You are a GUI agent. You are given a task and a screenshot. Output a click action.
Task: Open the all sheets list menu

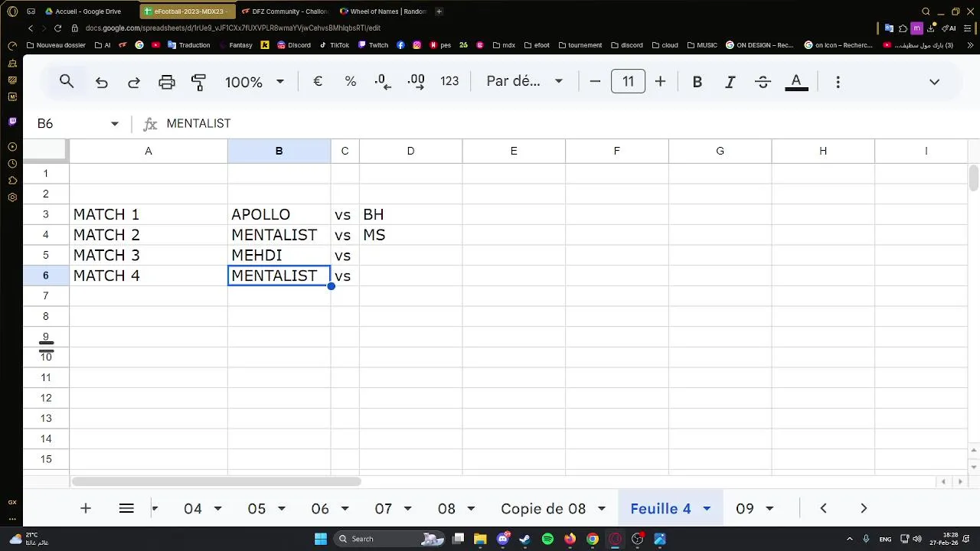click(x=126, y=508)
